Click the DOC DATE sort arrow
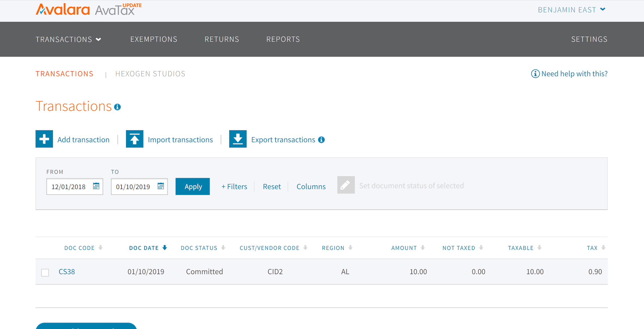This screenshot has width=644, height=329. coord(165,248)
